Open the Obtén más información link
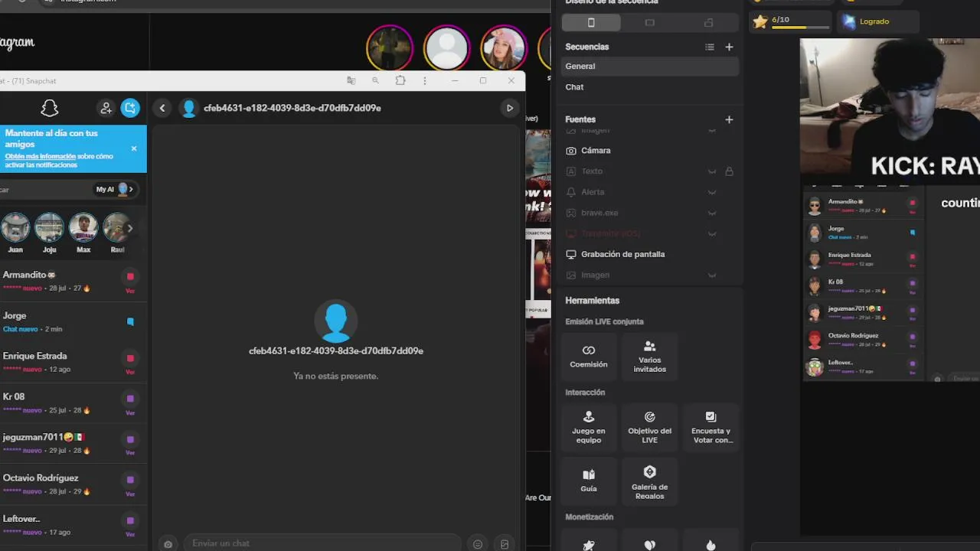Screen dimensions: 980x551 [40, 156]
